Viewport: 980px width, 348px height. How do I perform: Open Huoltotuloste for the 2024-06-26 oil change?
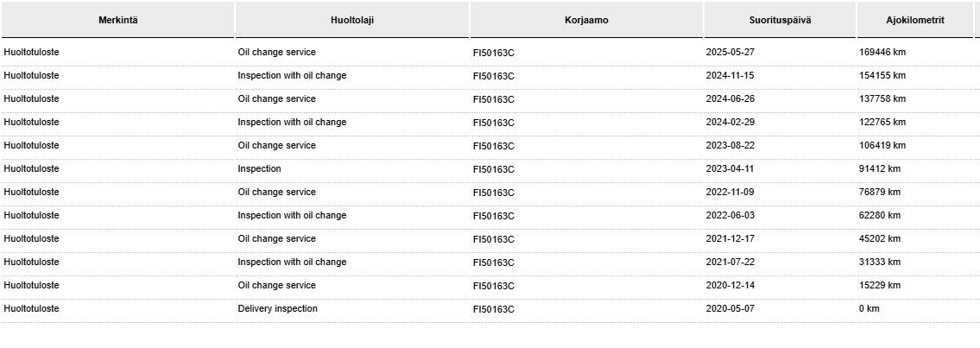[x=31, y=98]
